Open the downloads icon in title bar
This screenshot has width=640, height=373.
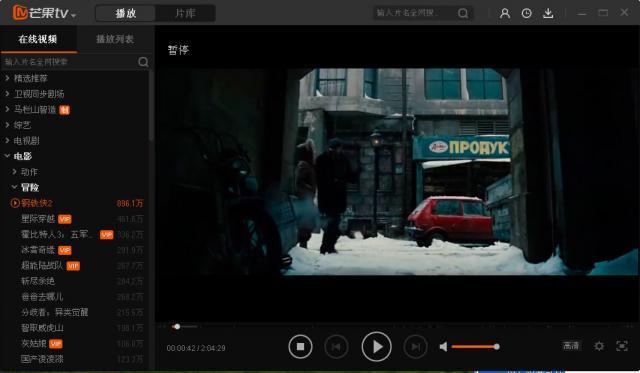click(548, 13)
